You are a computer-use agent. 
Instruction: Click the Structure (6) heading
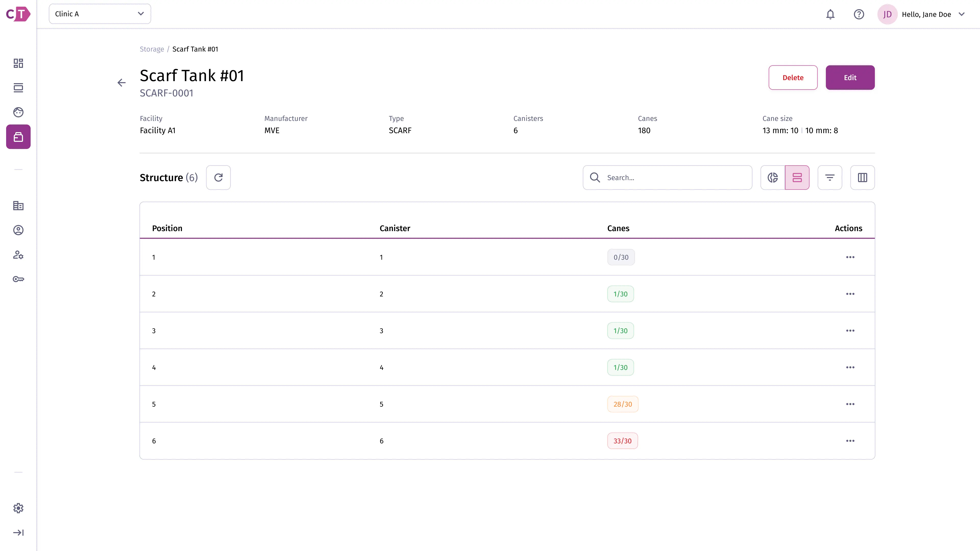(168, 178)
